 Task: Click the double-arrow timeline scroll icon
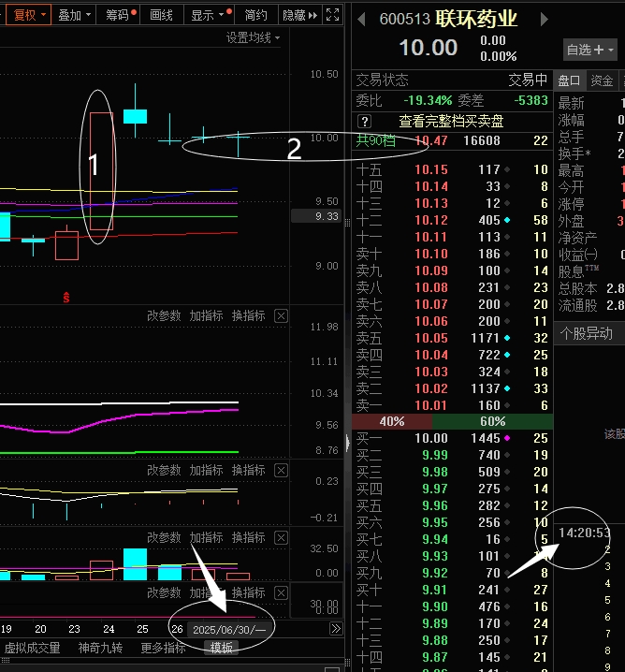pos(336,629)
